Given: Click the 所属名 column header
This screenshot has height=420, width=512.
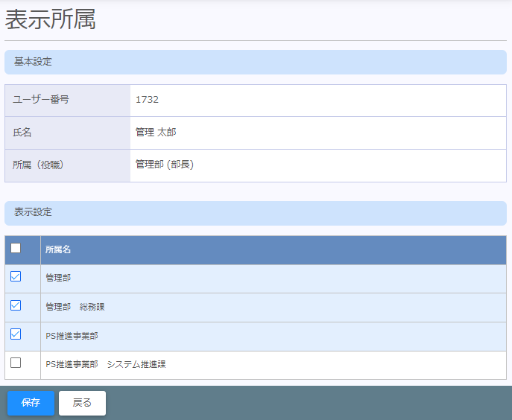Looking at the screenshot, I should tap(58, 250).
